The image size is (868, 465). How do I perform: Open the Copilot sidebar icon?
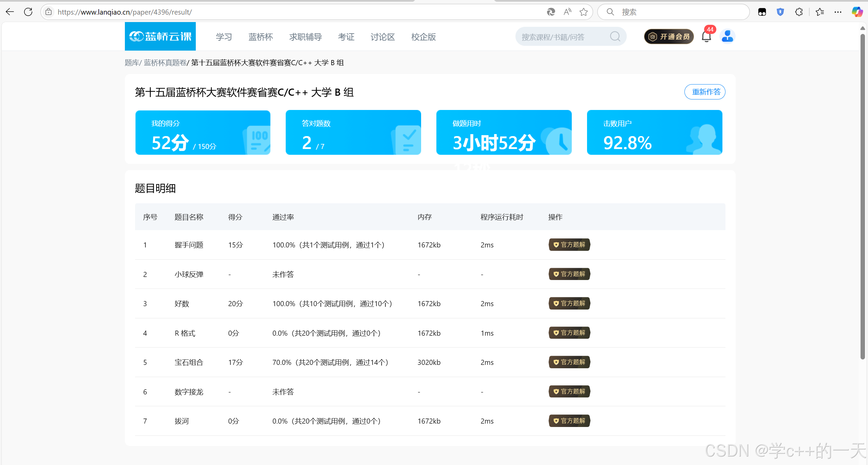pyautogui.click(x=857, y=12)
